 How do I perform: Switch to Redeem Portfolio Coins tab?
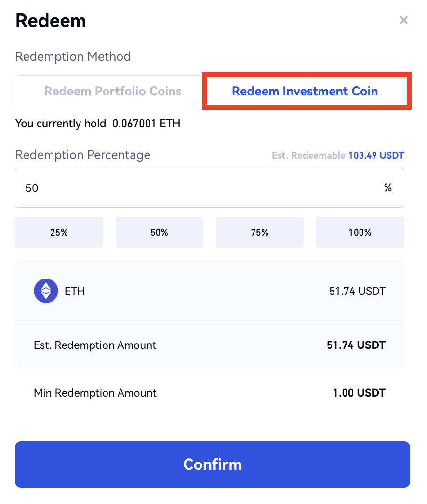pyautogui.click(x=113, y=91)
